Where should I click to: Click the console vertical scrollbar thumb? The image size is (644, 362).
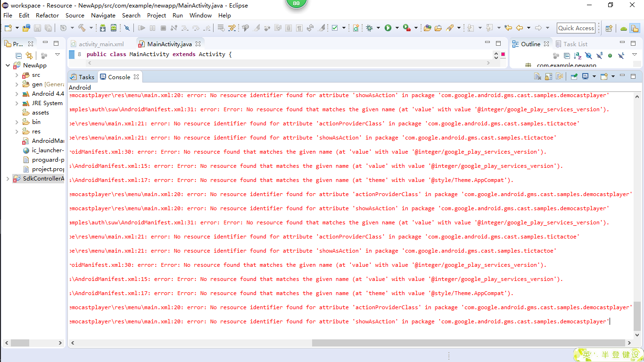pyautogui.click(x=637, y=316)
